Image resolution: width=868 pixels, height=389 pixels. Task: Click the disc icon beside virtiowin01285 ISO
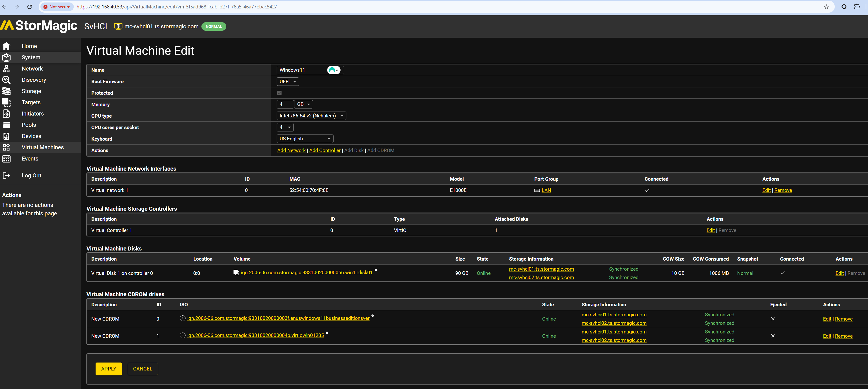click(x=183, y=335)
